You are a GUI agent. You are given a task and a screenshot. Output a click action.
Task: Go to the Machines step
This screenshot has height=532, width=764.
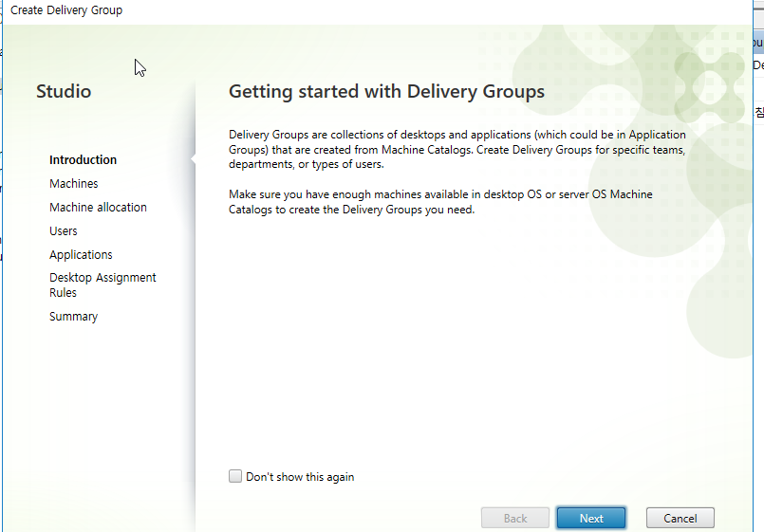(74, 184)
